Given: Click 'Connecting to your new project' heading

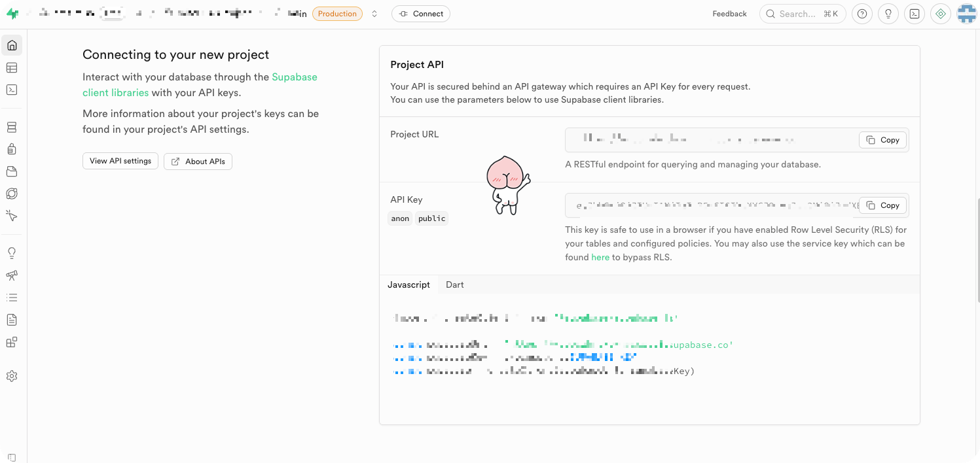Looking at the screenshot, I should point(175,55).
